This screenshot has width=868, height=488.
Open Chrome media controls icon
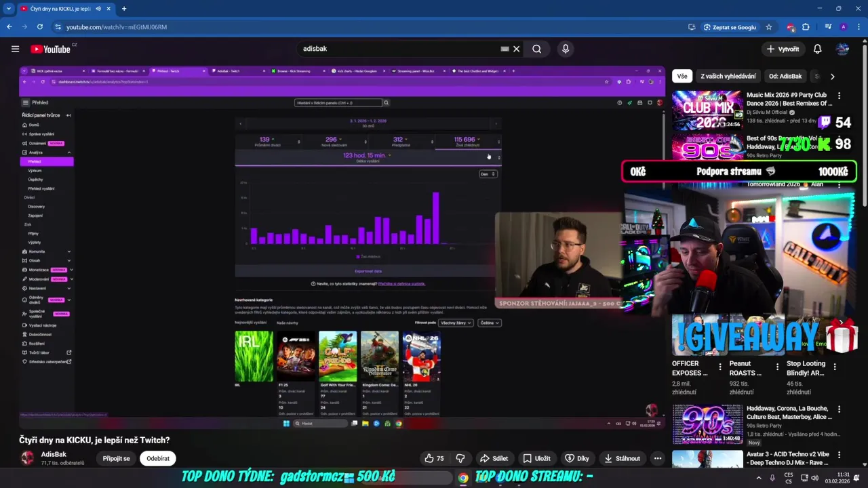coord(828,27)
